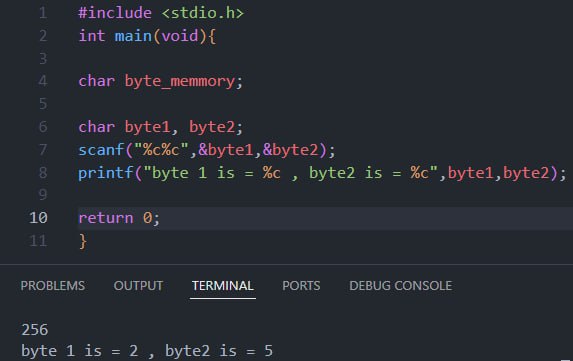Click the printf call on line 8

[x=106, y=172]
